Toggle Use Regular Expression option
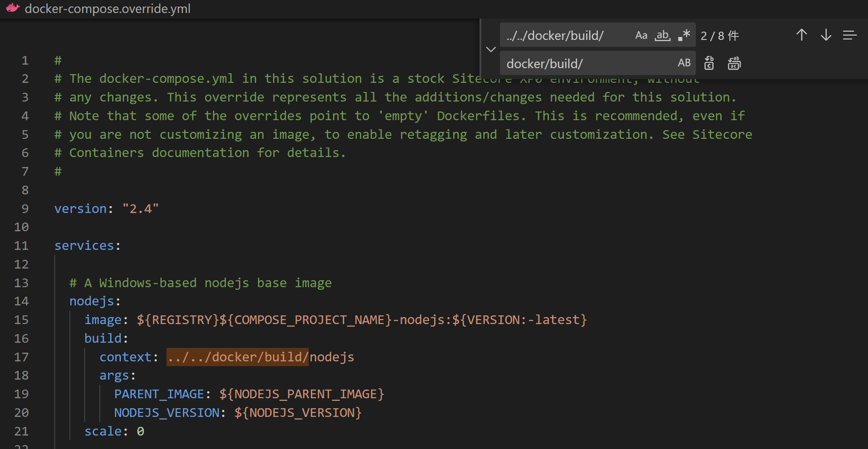The width and height of the screenshot is (868, 449). tap(684, 36)
